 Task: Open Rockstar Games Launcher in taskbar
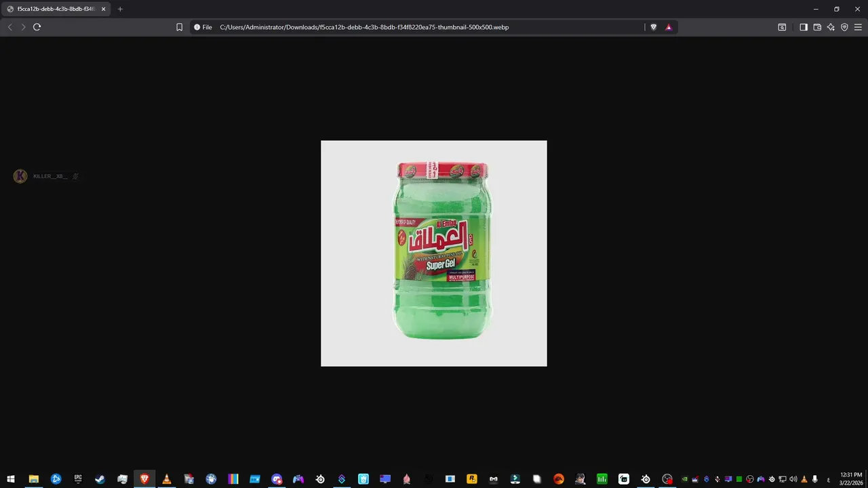pyautogui.click(x=471, y=479)
